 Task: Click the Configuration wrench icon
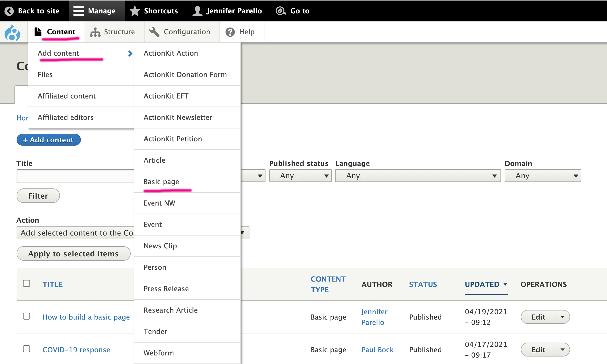[154, 32]
